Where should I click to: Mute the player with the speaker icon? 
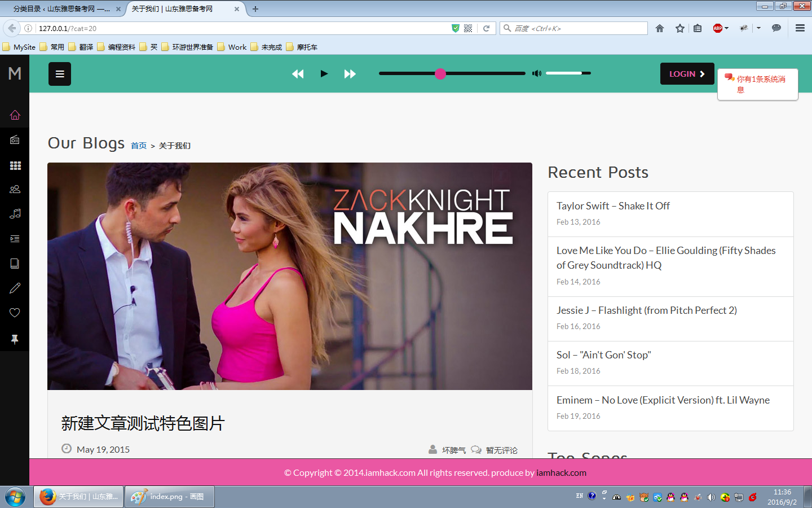pos(537,73)
